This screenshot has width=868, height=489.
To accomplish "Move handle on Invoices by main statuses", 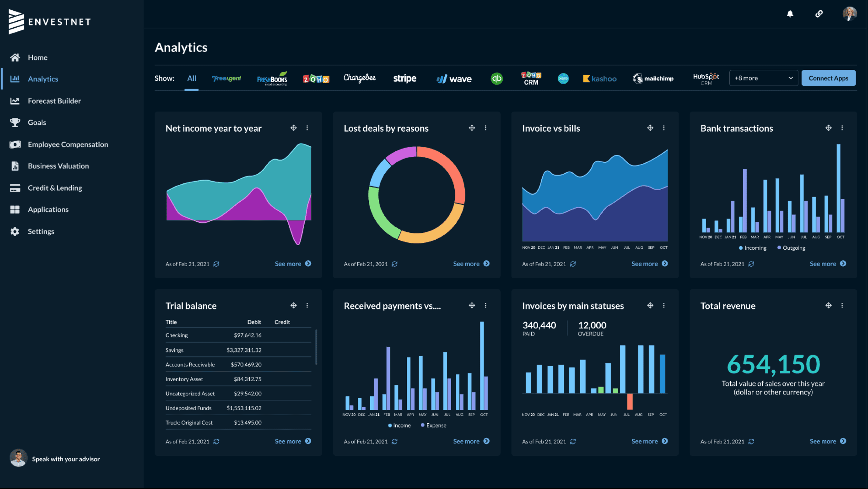I will point(650,305).
